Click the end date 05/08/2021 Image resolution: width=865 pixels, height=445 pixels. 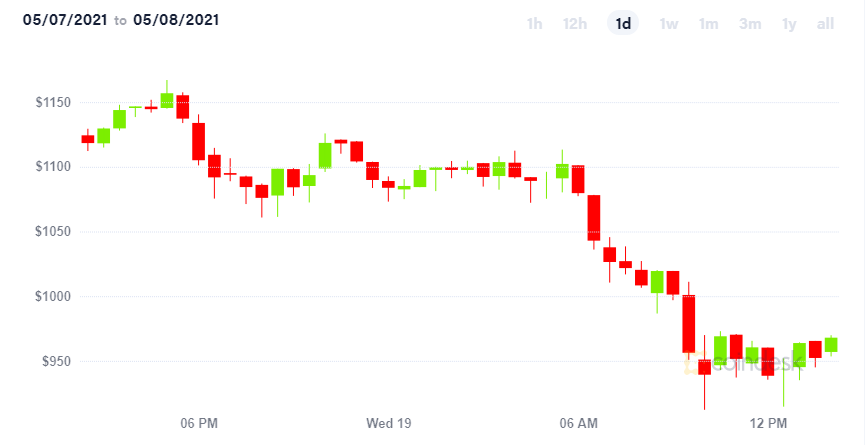[x=176, y=20]
